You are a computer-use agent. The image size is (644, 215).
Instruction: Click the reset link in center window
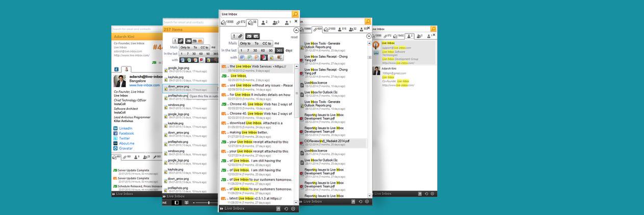click(294, 37)
